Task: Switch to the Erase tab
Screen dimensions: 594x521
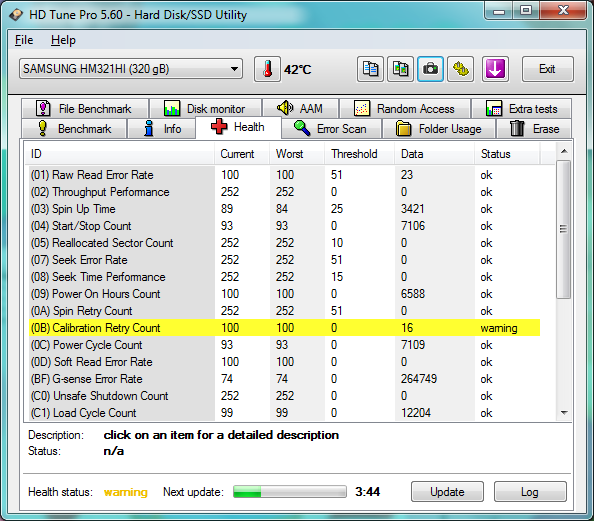Action: (534, 128)
